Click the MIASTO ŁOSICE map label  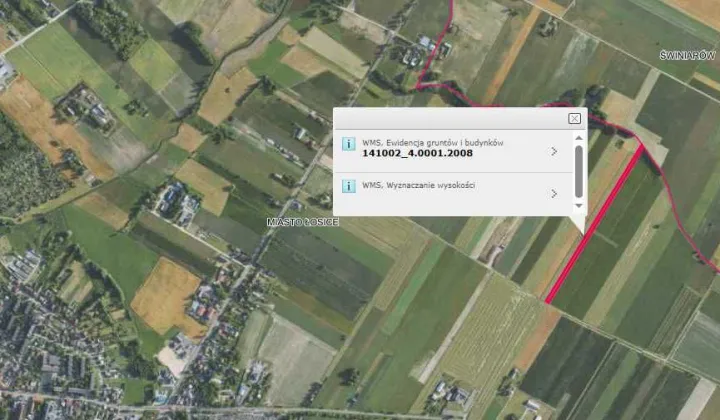303,222
